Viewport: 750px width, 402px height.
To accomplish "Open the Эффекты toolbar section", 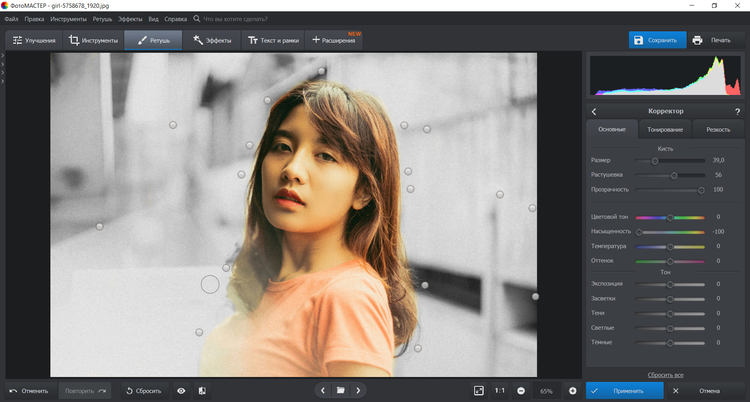I will (212, 40).
